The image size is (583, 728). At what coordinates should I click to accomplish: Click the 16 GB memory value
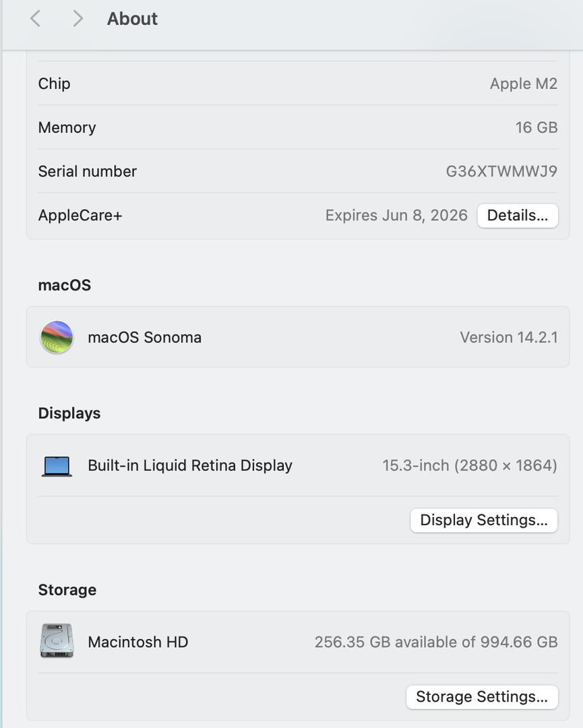point(536,127)
